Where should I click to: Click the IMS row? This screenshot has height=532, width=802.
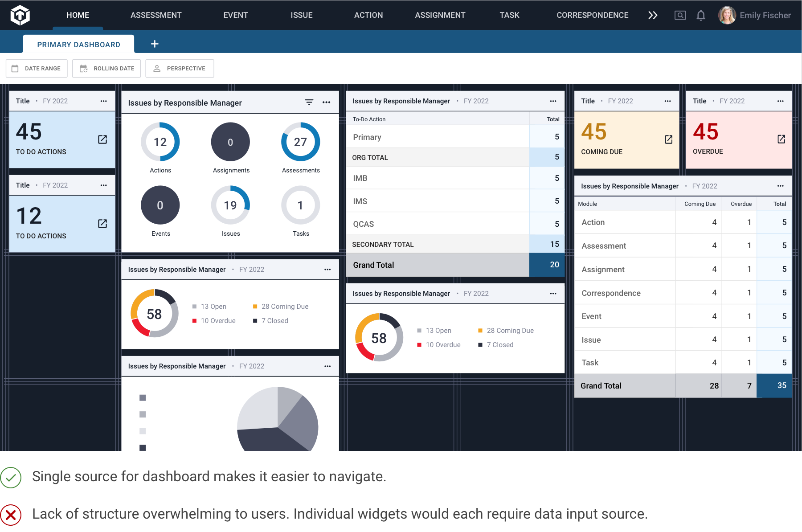coord(455,201)
